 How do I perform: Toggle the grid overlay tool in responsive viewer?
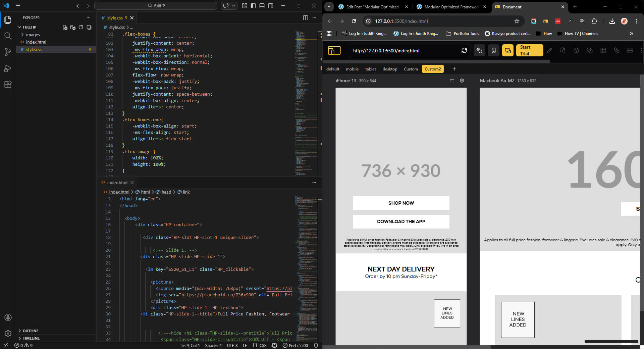pos(603,50)
